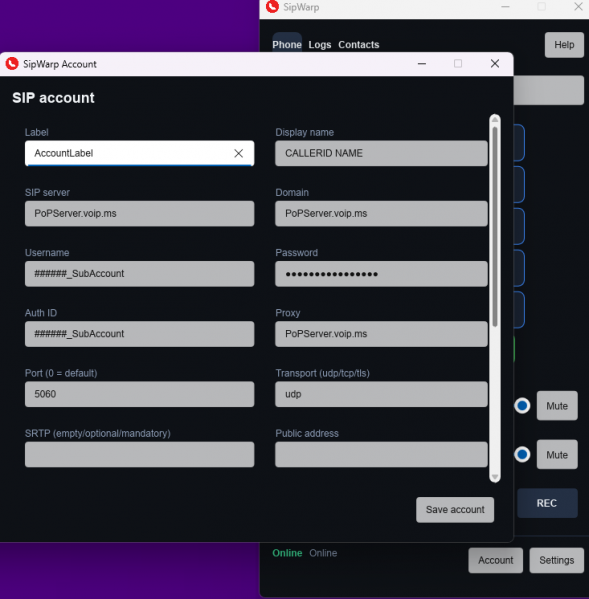Image resolution: width=589 pixels, height=599 pixels.
Task: Select the Display name field
Action: (x=381, y=153)
